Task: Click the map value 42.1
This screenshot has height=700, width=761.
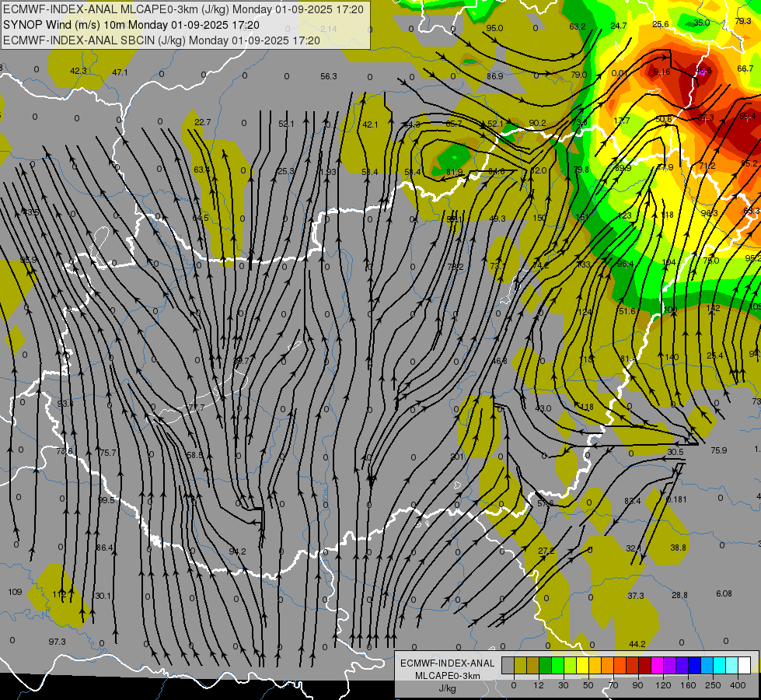Action: (x=370, y=125)
